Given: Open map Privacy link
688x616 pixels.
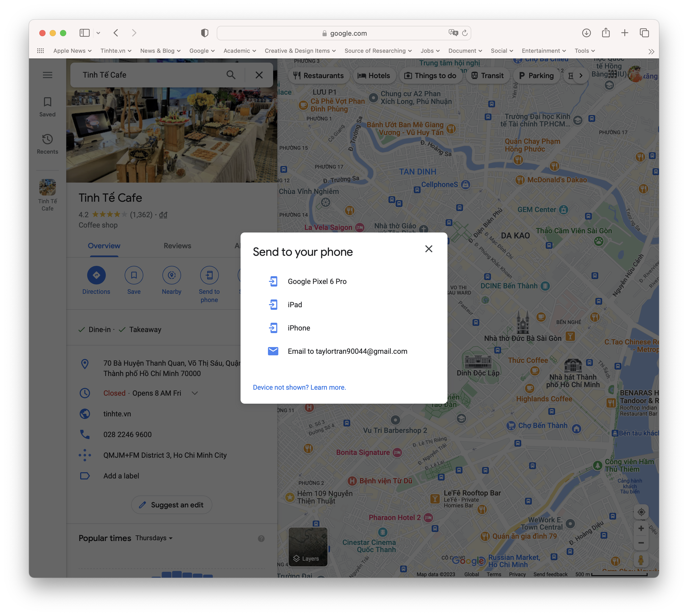Looking at the screenshot, I should (517, 574).
